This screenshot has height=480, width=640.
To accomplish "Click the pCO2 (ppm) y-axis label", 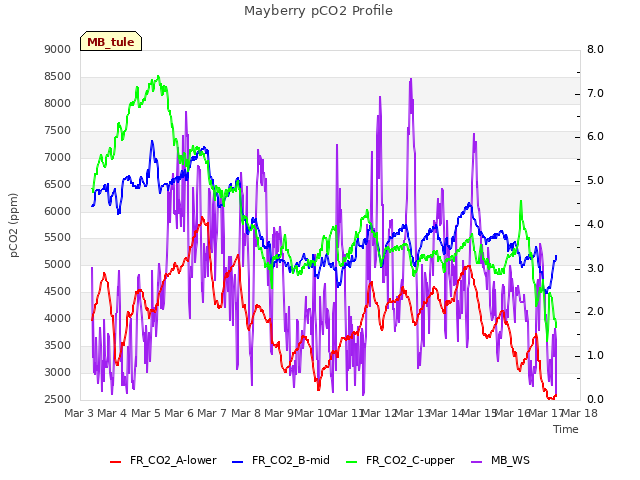I will tap(13, 225).
